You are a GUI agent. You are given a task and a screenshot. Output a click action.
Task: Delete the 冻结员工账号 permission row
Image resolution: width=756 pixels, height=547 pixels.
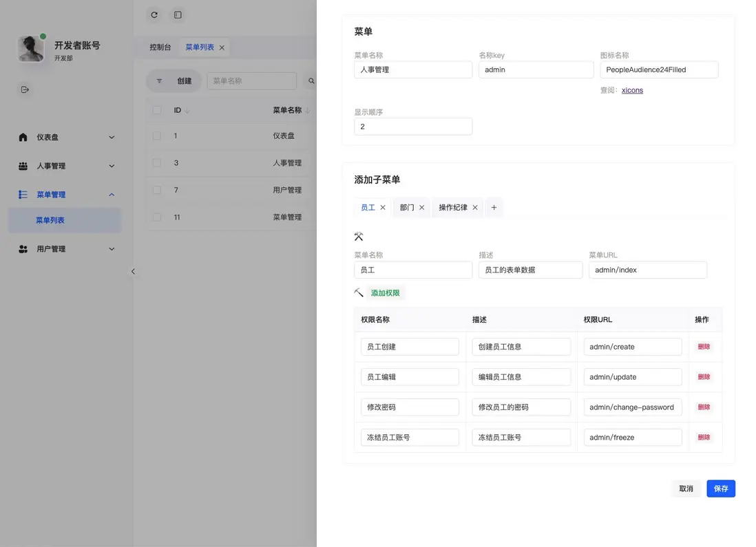click(x=704, y=438)
